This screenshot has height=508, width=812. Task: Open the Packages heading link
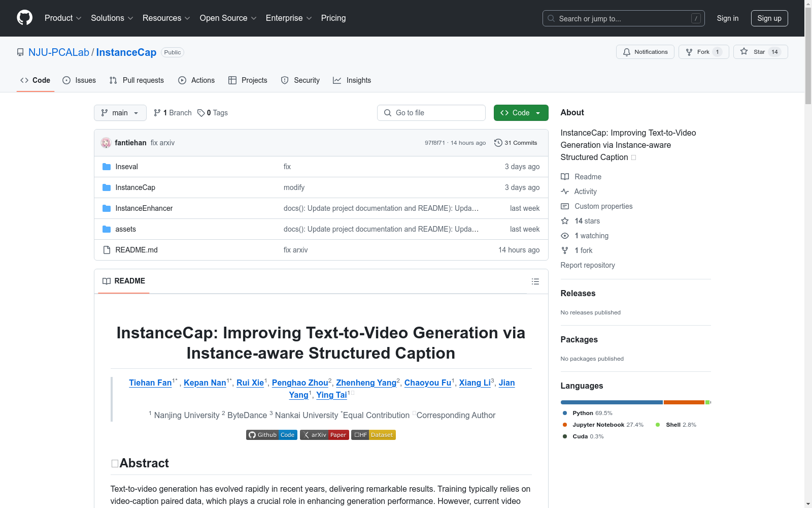[579, 340]
